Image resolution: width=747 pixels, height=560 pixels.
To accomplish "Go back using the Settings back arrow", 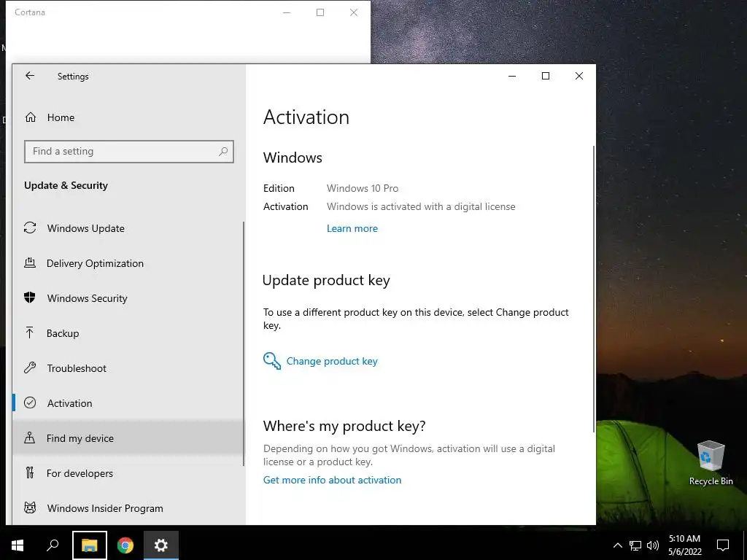I will [x=30, y=76].
